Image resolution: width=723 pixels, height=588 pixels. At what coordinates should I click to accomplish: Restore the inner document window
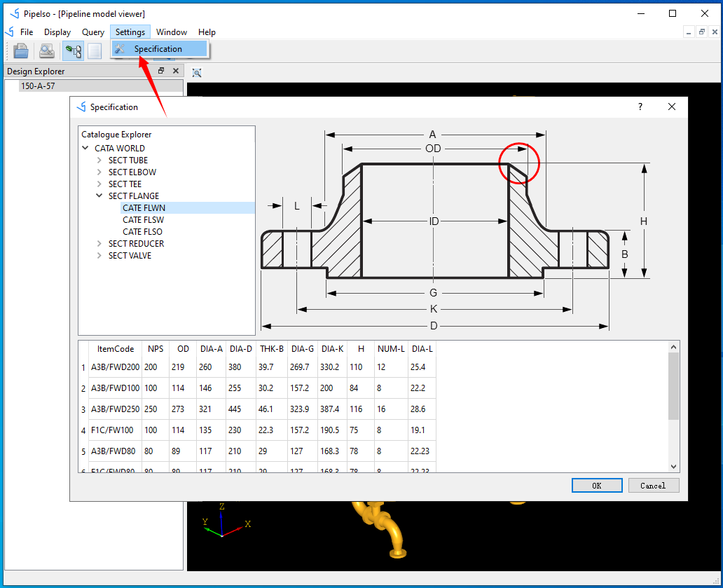(701, 32)
